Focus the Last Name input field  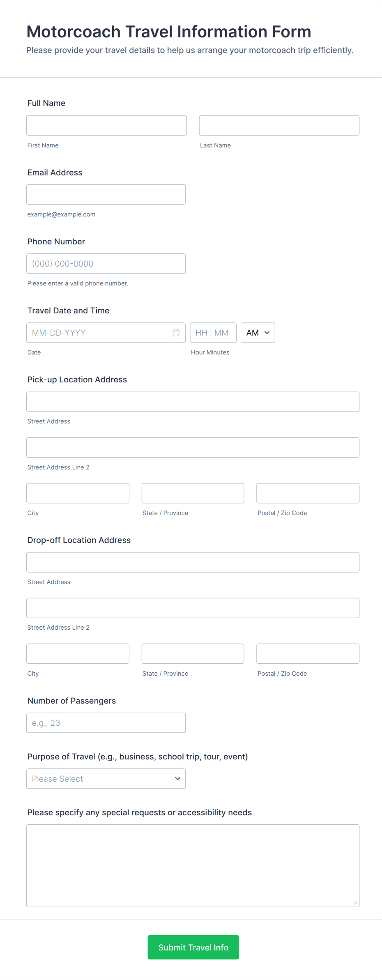(279, 125)
